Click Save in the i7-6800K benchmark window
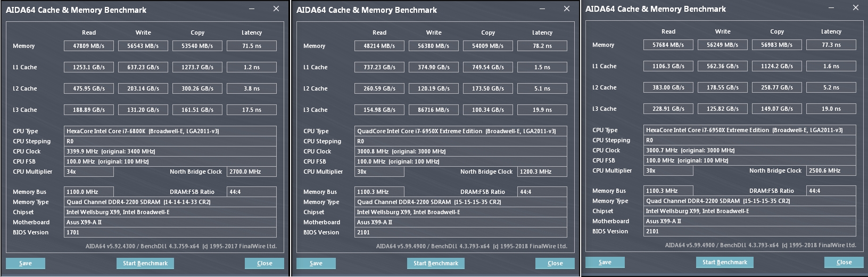 tap(26, 263)
